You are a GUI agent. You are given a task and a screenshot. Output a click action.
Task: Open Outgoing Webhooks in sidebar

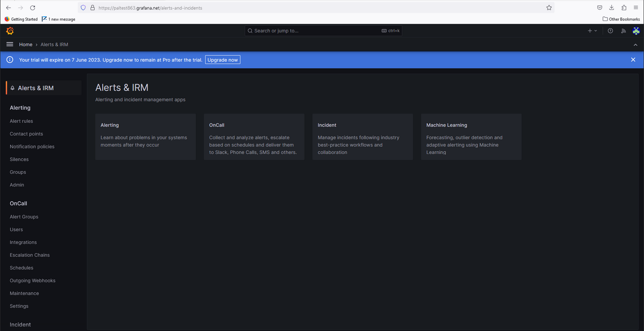tap(32, 281)
